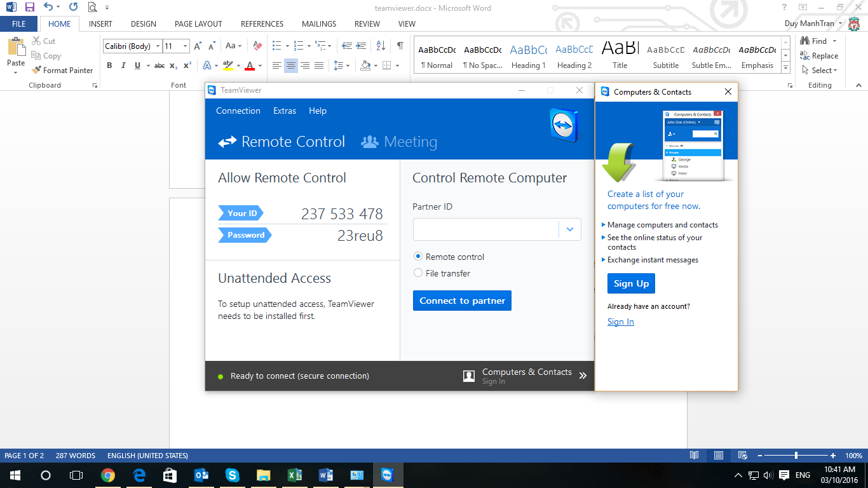868x488 pixels.
Task: Open the Select dropdown in Editing group
Action: 820,71
